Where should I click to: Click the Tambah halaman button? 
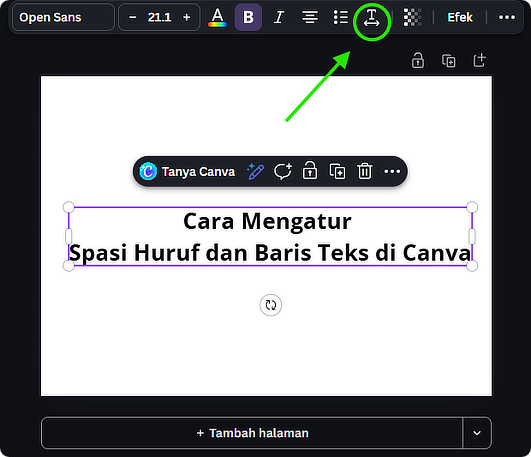click(x=252, y=433)
